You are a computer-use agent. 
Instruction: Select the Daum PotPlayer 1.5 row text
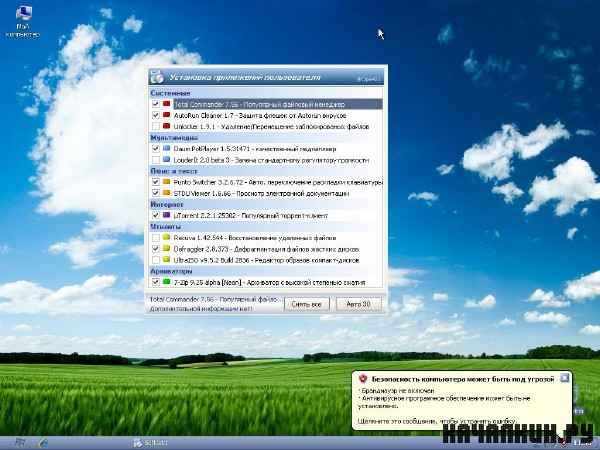pyautogui.click(x=255, y=149)
